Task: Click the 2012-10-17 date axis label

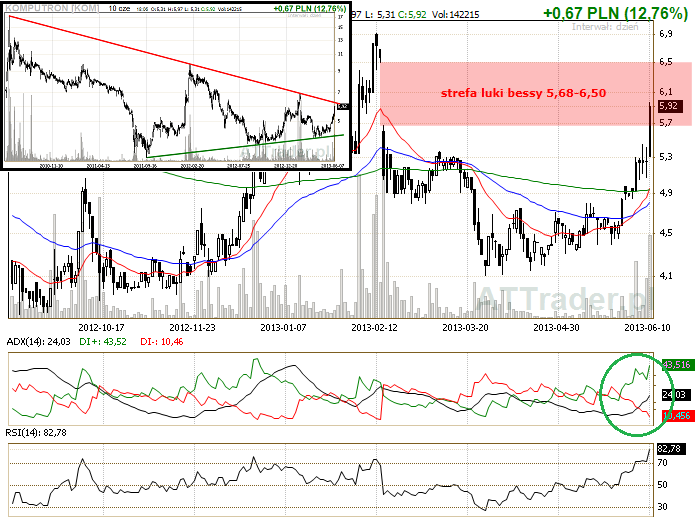Action: (101, 328)
